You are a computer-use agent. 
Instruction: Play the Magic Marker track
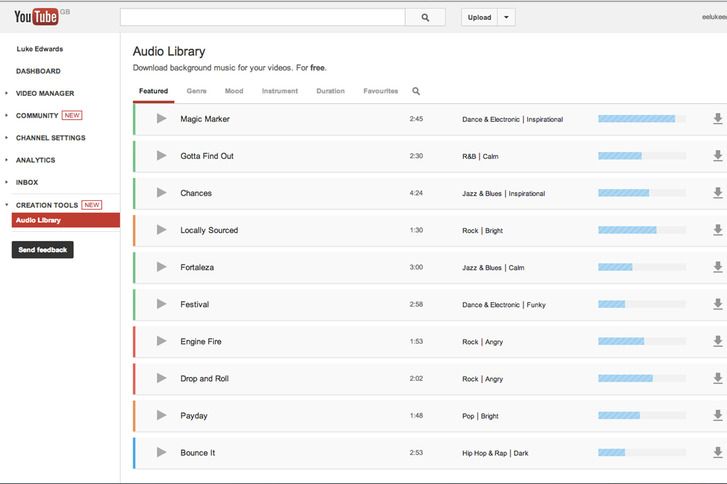(161, 119)
